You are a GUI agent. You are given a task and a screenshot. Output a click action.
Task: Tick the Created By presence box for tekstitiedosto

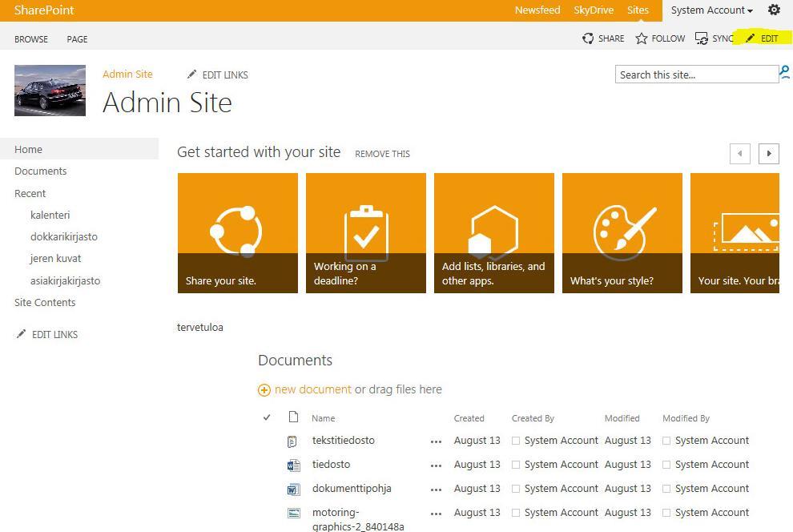(x=516, y=441)
